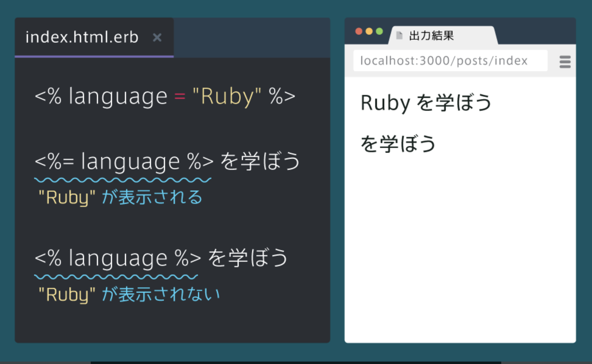
Task: Select the index.html.erb editor tab
Action: coord(94,37)
